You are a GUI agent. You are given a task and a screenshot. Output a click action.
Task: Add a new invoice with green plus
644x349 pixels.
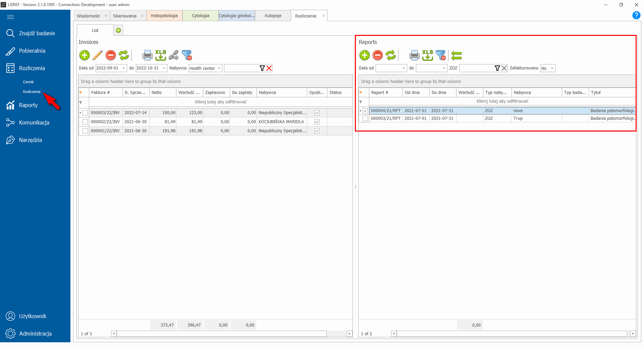tap(85, 55)
